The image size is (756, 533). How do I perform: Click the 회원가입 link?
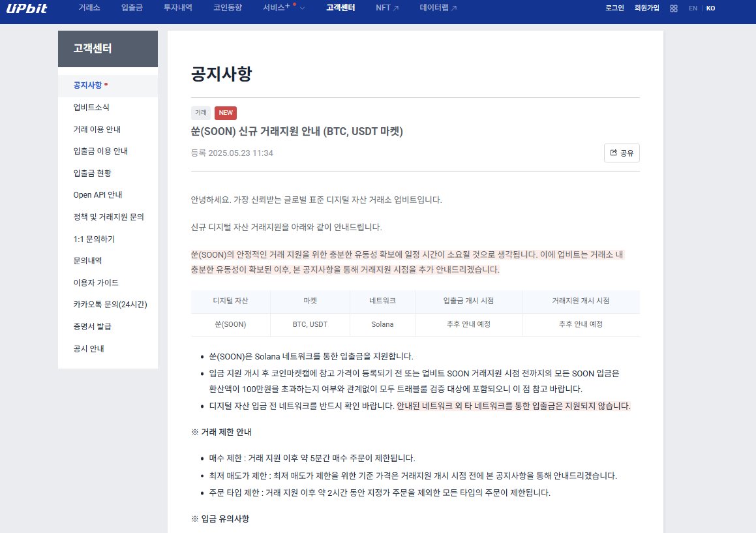pyautogui.click(x=646, y=8)
